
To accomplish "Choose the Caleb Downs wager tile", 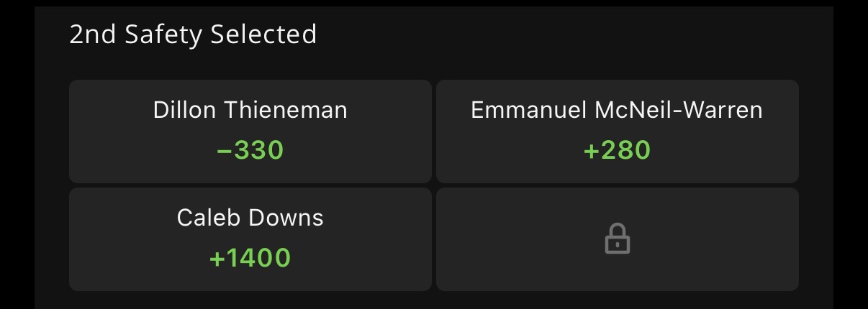I will pos(250,239).
